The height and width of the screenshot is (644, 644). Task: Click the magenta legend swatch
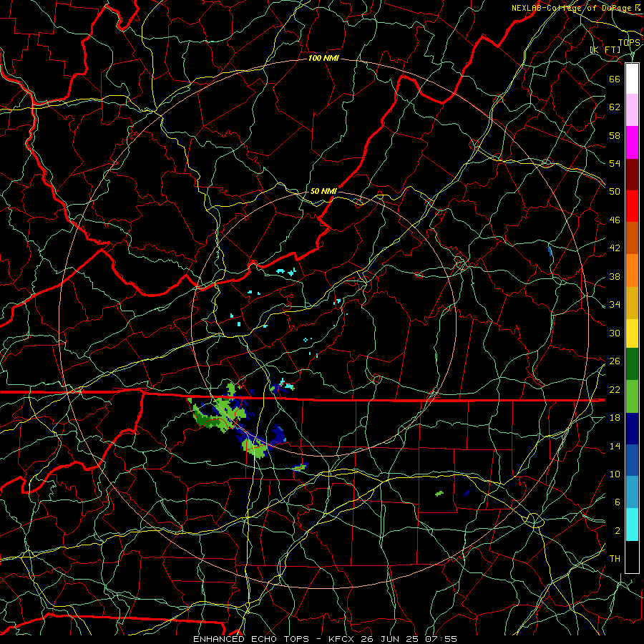coord(632,142)
